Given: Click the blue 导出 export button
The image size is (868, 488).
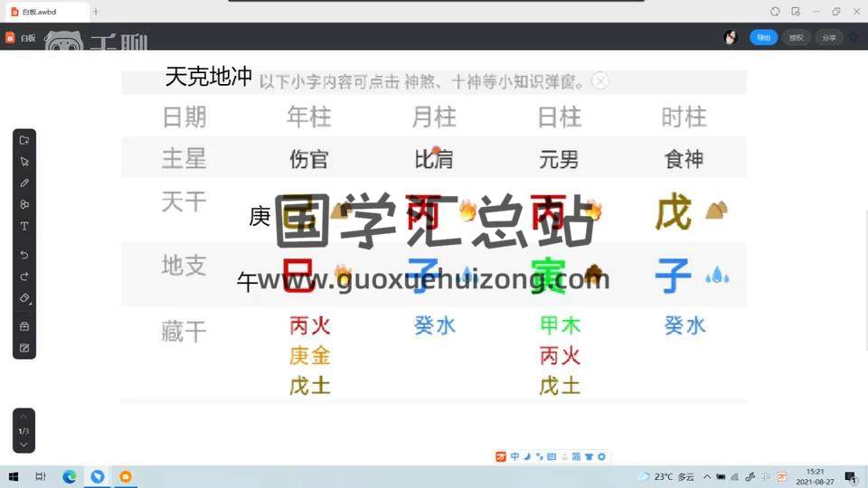Looking at the screenshot, I should 763,38.
